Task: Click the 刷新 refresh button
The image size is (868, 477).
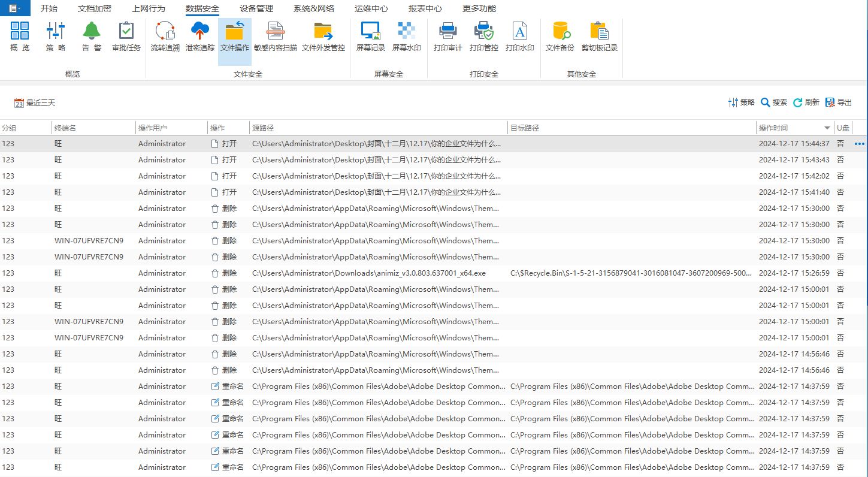Action: 806,102
